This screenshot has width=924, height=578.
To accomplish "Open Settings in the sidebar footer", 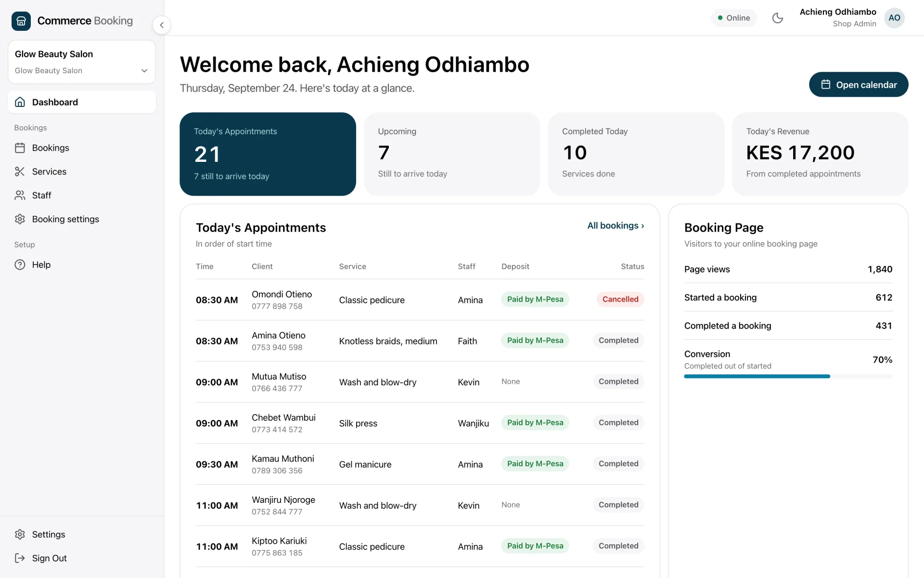I will pyautogui.click(x=49, y=534).
